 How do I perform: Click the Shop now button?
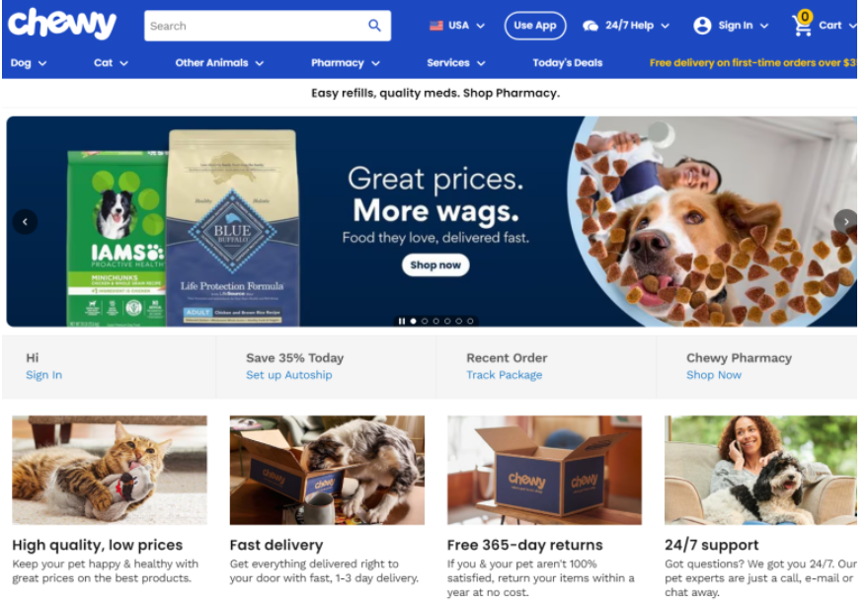click(x=435, y=265)
